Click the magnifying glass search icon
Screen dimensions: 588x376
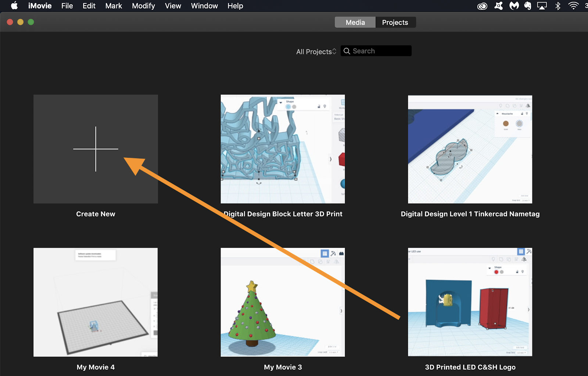pos(347,51)
